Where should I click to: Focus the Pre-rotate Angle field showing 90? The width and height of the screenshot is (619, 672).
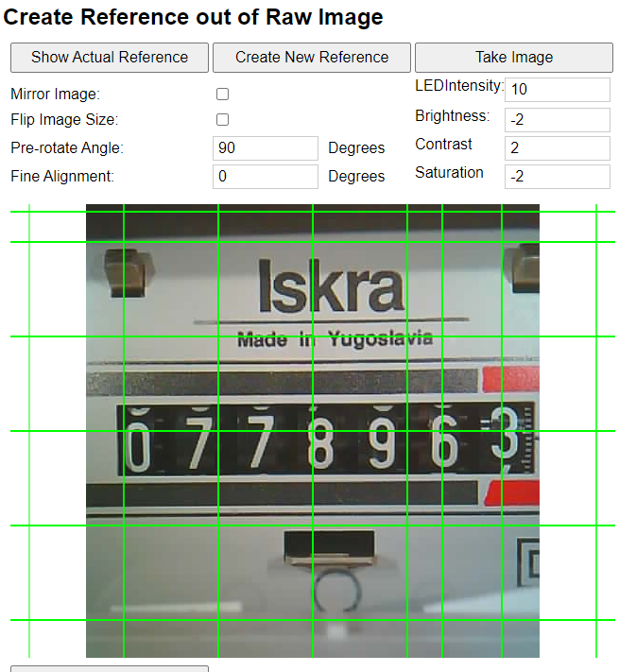point(266,148)
